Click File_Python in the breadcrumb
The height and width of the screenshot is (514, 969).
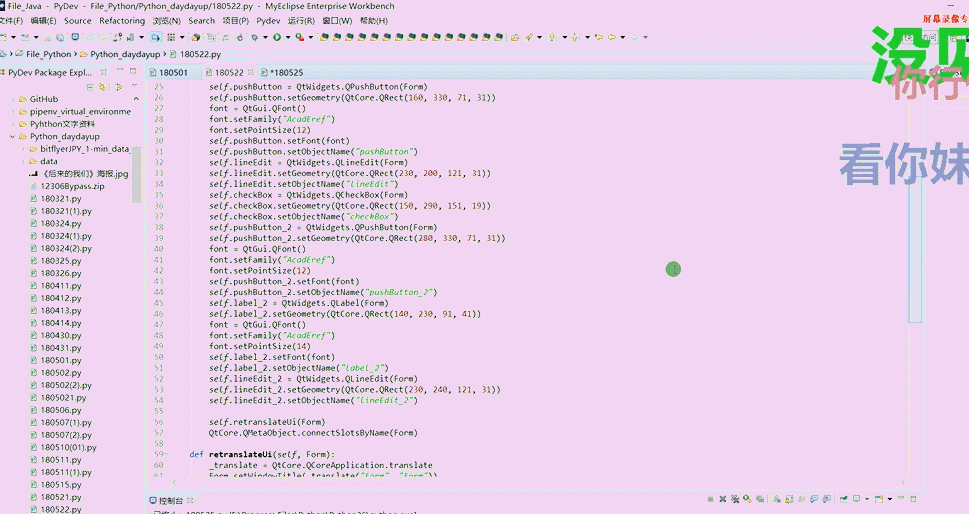point(48,54)
